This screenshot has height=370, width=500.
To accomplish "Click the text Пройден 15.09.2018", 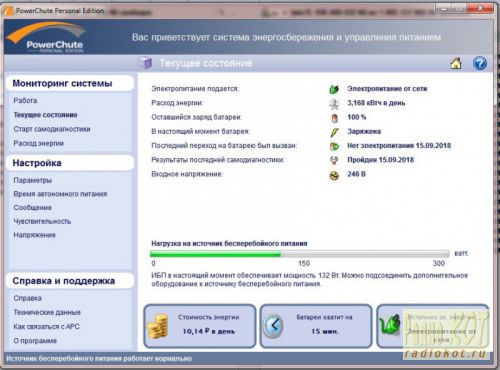I will [381, 160].
